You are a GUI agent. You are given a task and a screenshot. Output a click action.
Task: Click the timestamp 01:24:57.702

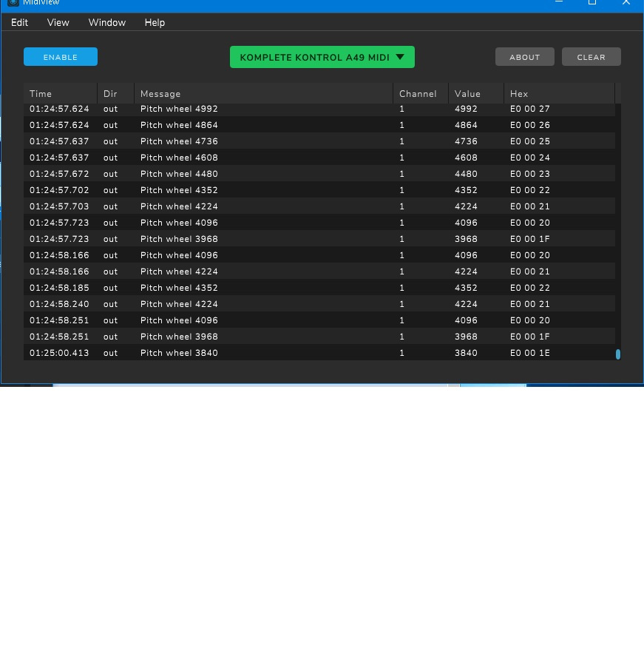click(x=59, y=190)
